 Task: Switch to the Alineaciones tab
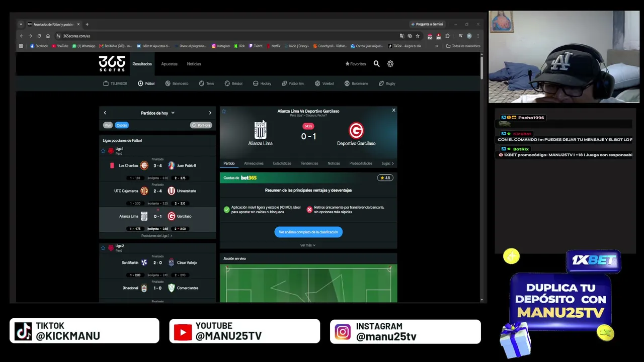(x=254, y=163)
